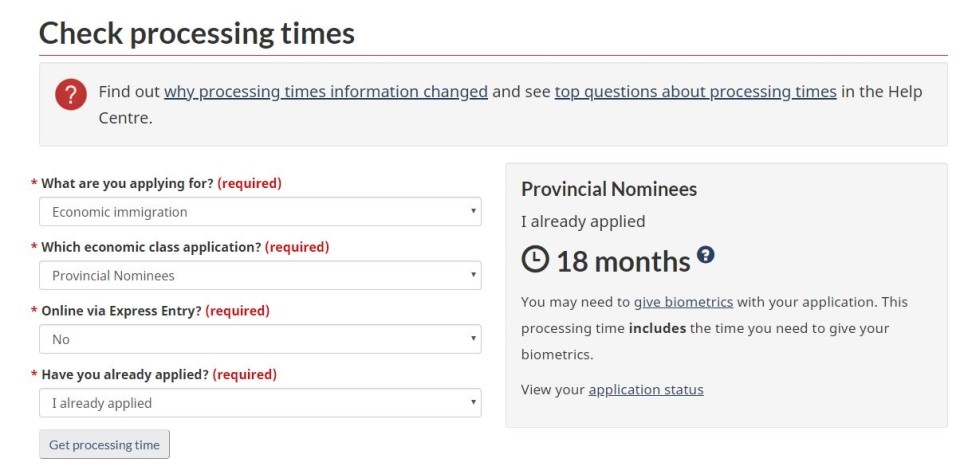
Task: Click the 'Provincial Nominees' result heading
Action: (609, 189)
